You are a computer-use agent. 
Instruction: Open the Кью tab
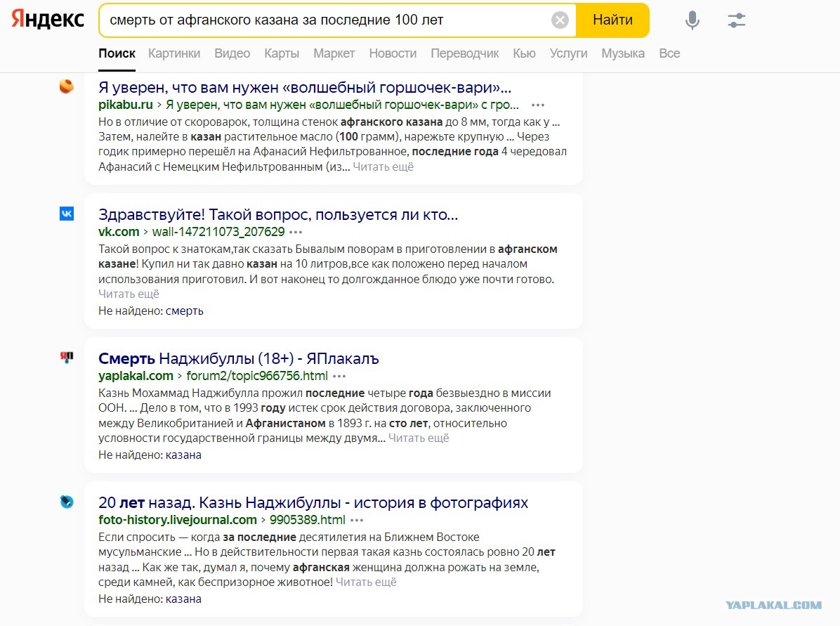[x=524, y=53]
